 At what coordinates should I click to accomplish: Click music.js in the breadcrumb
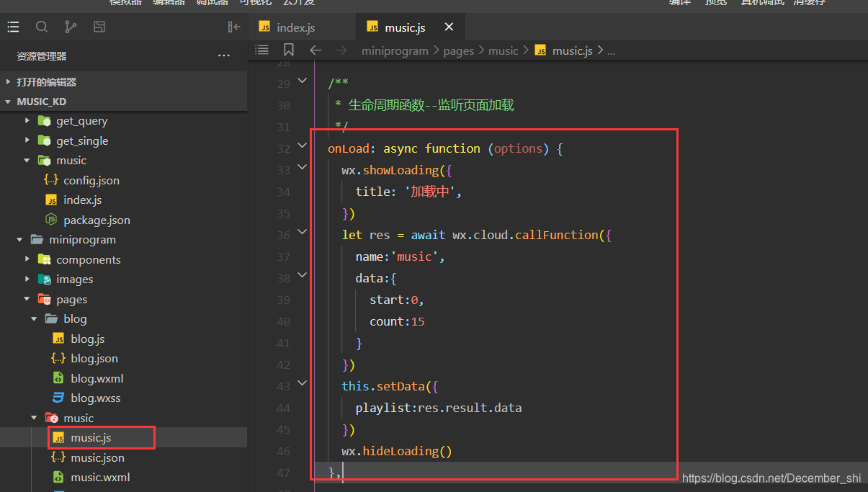(572, 50)
